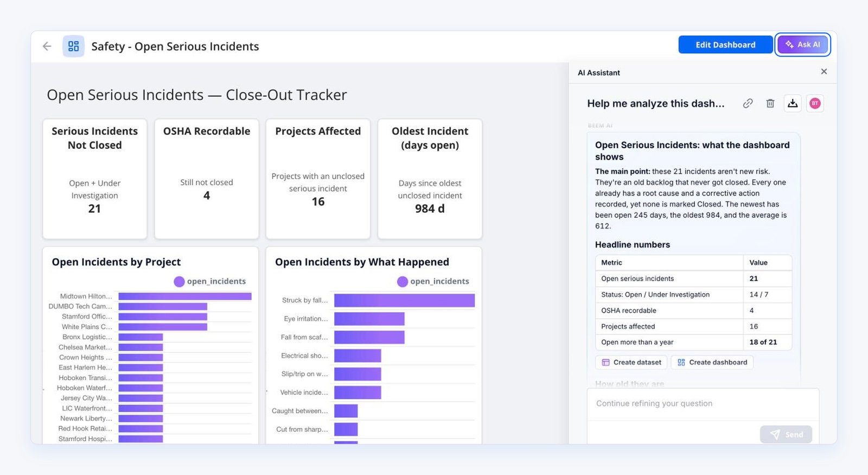Screen dimensions: 868x475
Task: Click the 'Stamford Hospi...' project label
Action: [85, 439]
